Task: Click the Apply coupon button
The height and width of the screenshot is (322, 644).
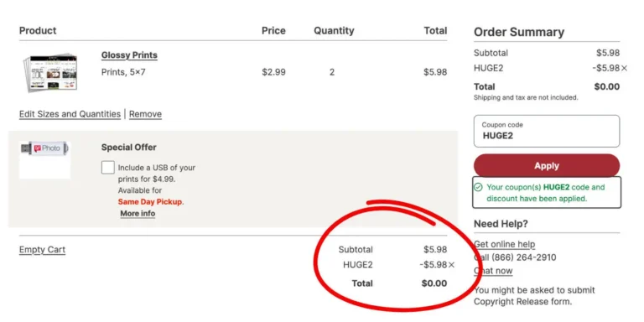Action: [x=547, y=165]
